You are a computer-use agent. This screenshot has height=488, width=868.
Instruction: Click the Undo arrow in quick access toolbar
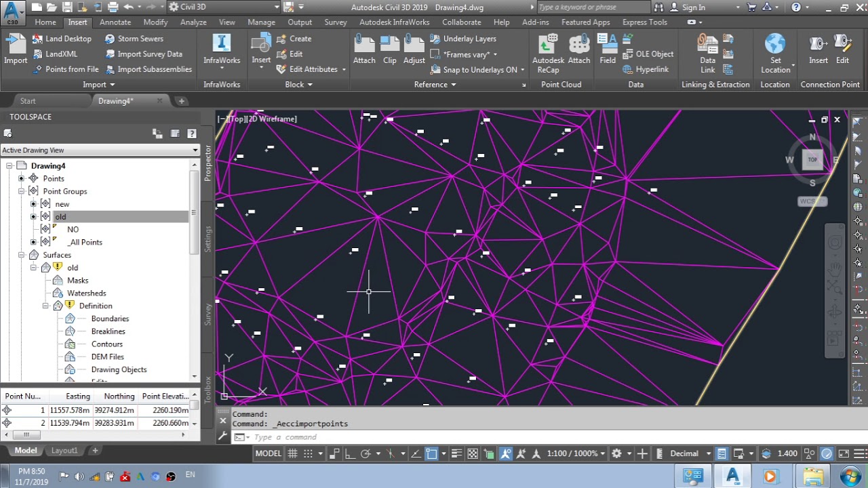128,7
